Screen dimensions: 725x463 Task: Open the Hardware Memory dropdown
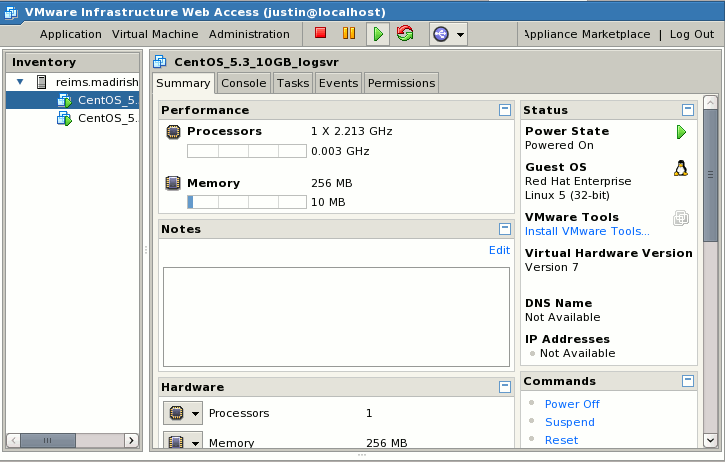[183, 440]
